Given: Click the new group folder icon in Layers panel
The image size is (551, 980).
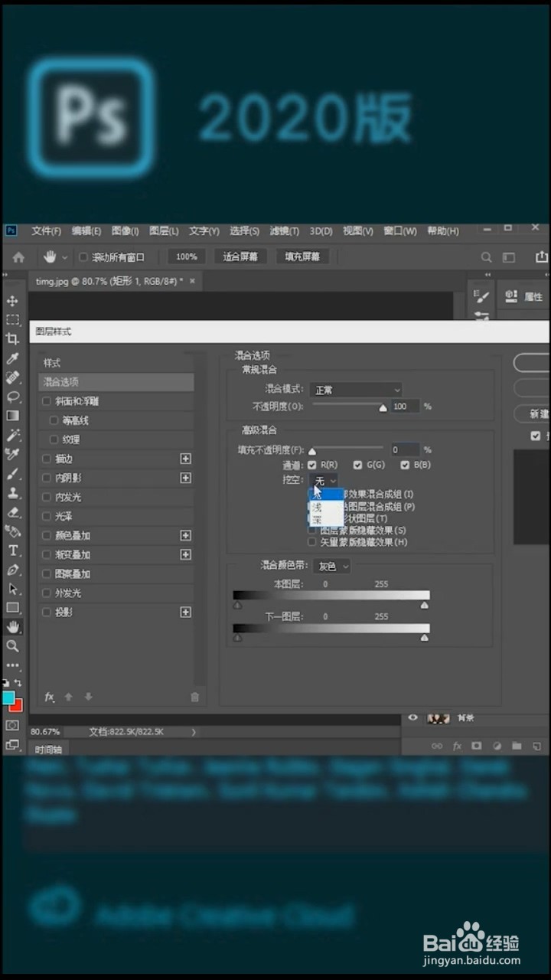Looking at the screenshot, I should pos(517,745).
